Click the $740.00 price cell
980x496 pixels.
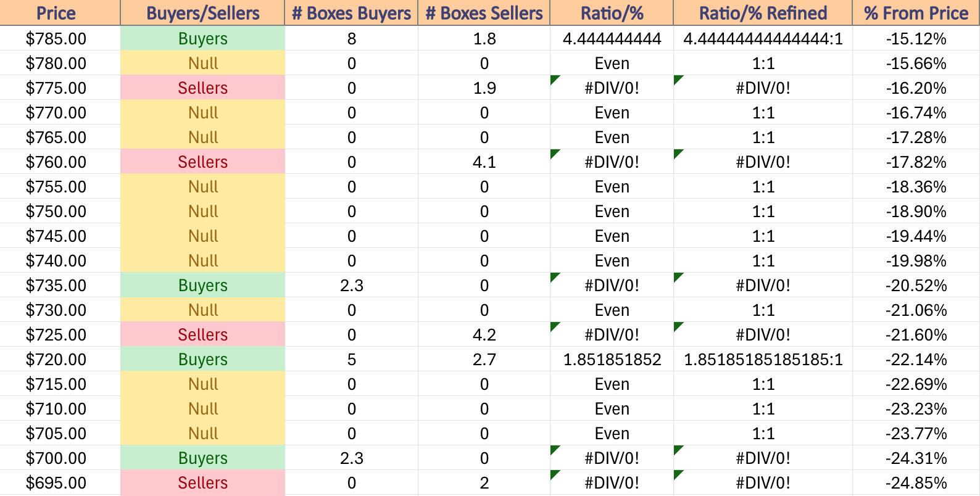pos(60,260)
